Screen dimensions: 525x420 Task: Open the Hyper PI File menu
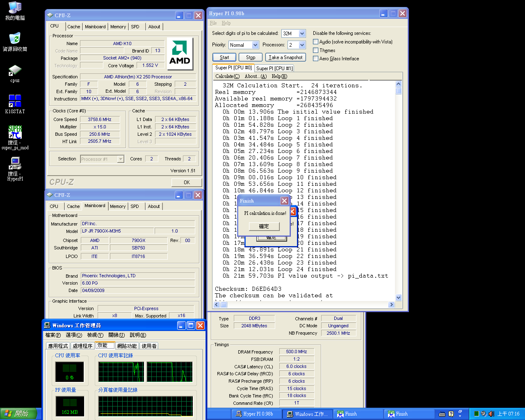213,23
